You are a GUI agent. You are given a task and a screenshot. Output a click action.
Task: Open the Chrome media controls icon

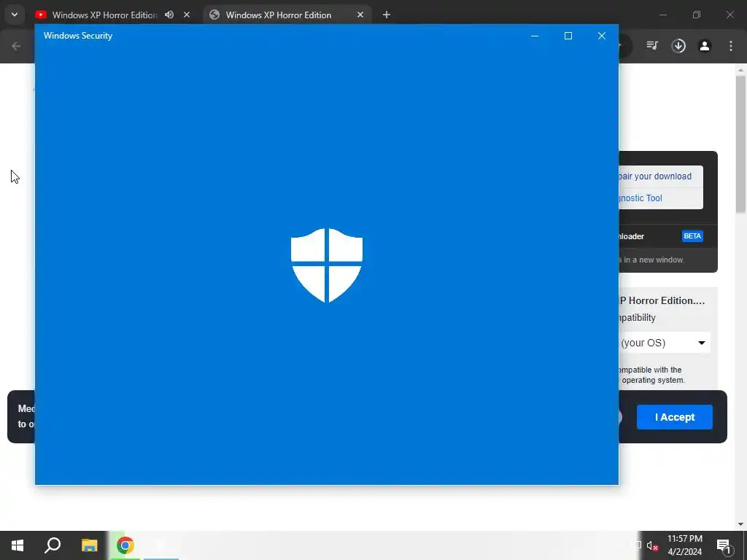(x=652, y=46)
